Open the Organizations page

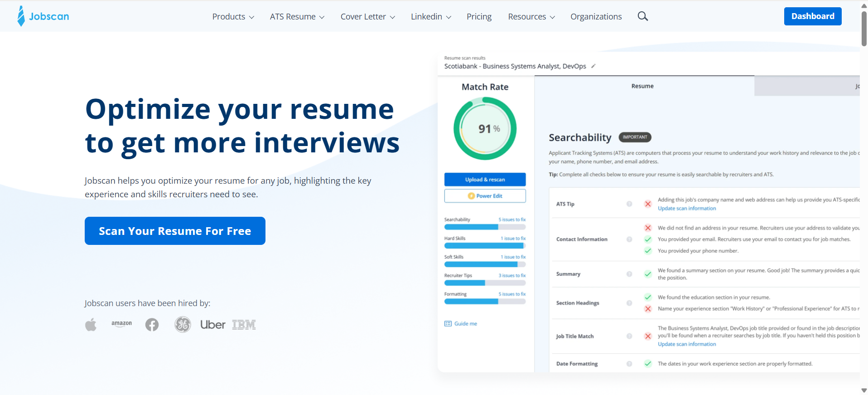pos(596,17)
